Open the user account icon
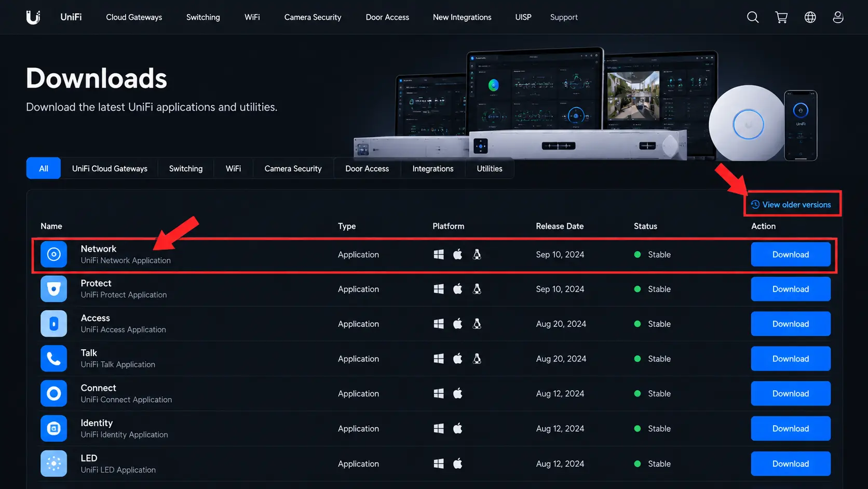 point(838,17)
